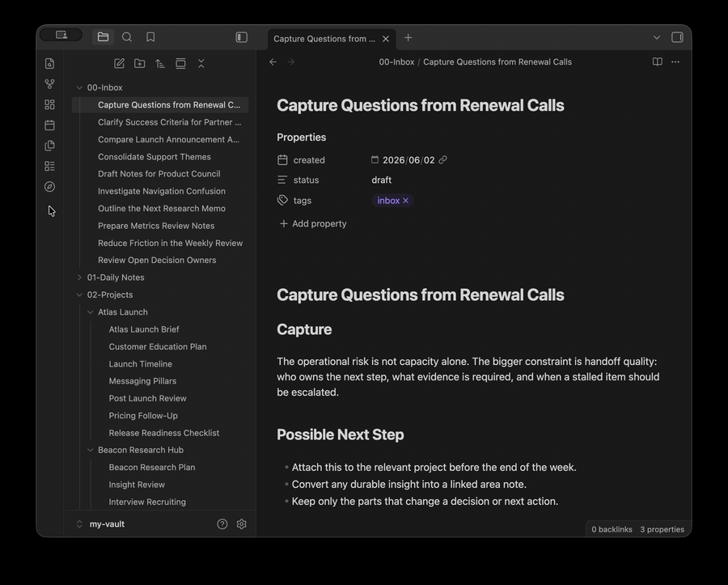Open Review Open Decision Owners note
This screenshot has height=585, width=728.
coord(157,260)
